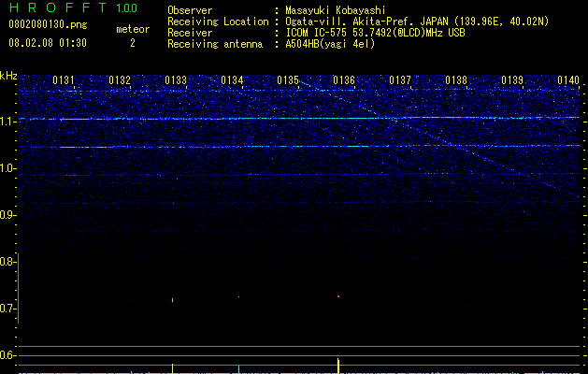Click the 1.1 kHz axis label
Viewport: 588px width, 374px height.
(x=7, y=122)
